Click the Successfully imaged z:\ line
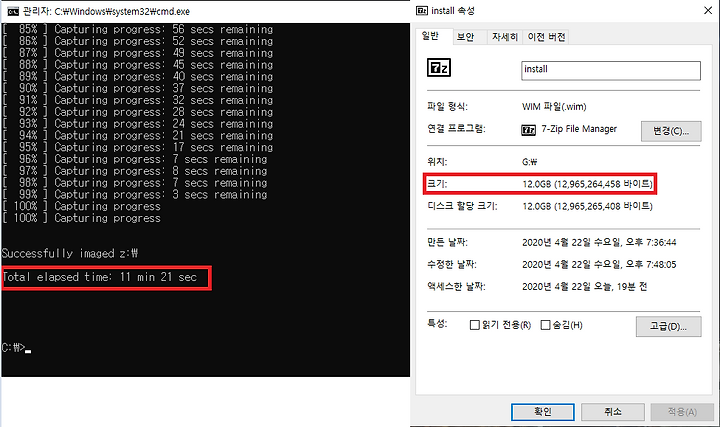This screenshot has width=720, height=427. pos(69,253)
